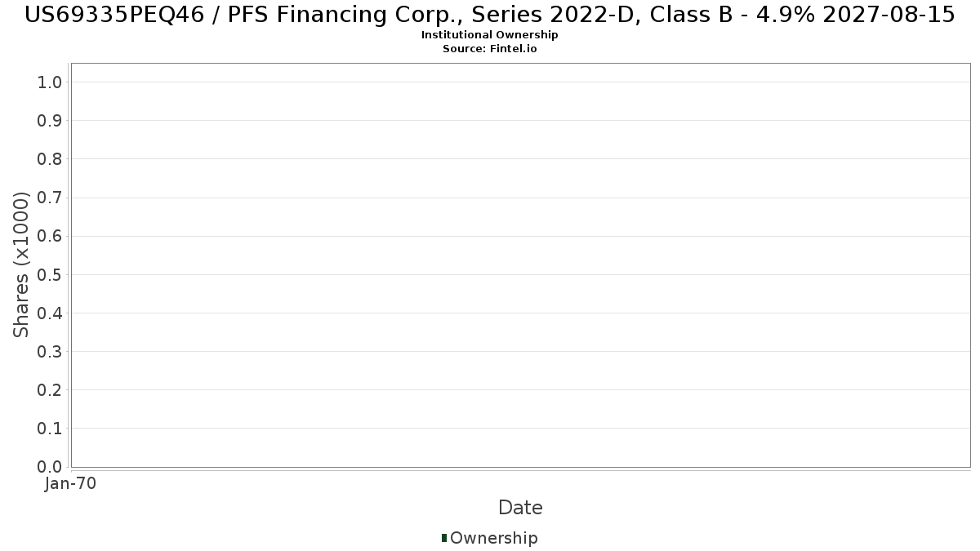The width and height of the screenshot is (980, 551).
Task: Click the 0.2 y-axis tick label
Action: 50,390
